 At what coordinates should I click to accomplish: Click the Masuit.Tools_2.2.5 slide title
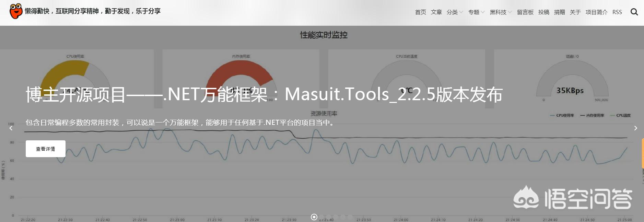tap(264, 94)
